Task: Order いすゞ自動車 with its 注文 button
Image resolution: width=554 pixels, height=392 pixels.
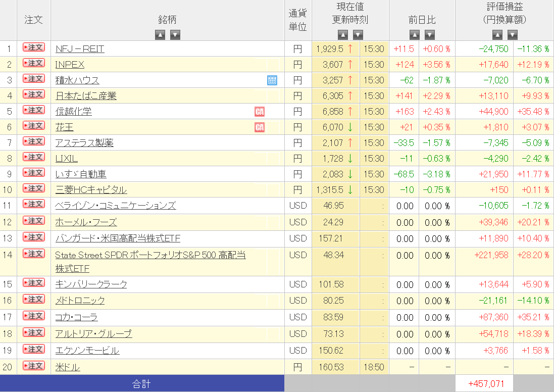Action: 34,172
